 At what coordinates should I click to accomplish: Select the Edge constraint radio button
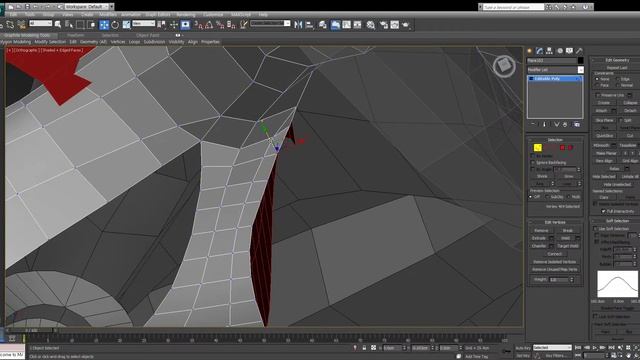click(x=618, y=79)
